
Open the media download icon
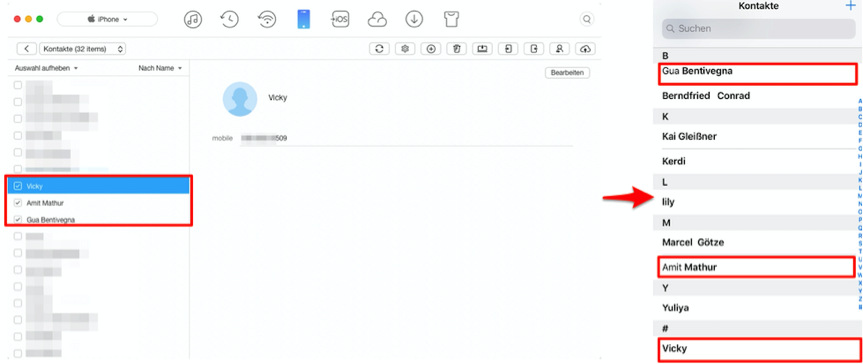[x=414, y=20]
